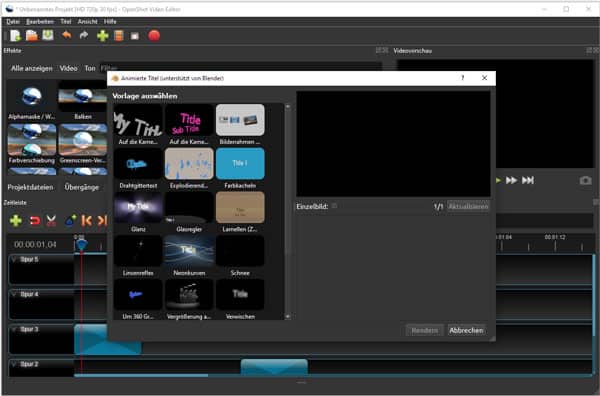Image resolution: width=600 pixels, height=396 pixels.
Task: Click the red Export Video button
Action: tap(154, 36)
